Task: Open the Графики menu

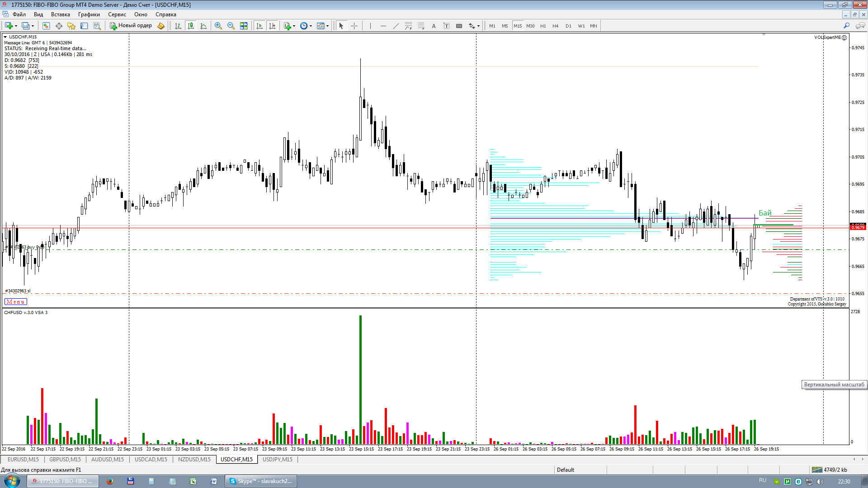Action: click(x=89, y=14)
